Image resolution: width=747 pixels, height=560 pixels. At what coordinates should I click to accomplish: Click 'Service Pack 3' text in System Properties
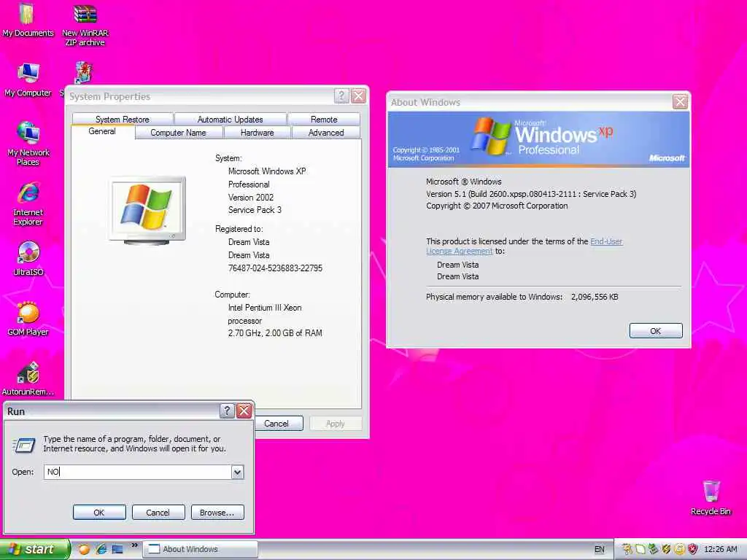(x=255, y=210)
